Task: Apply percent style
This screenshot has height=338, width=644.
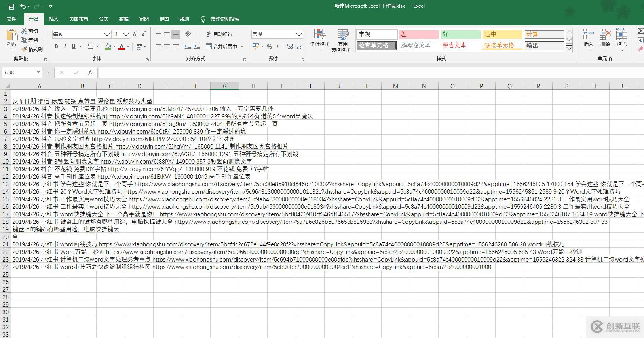Action: click(269, 46)
